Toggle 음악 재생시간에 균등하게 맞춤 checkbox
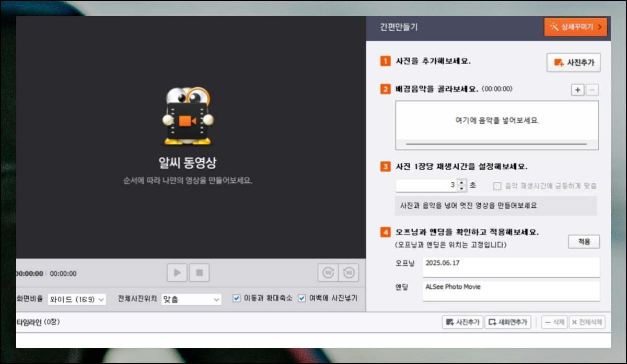Screen dimensions: 627x364 [497, 185]
